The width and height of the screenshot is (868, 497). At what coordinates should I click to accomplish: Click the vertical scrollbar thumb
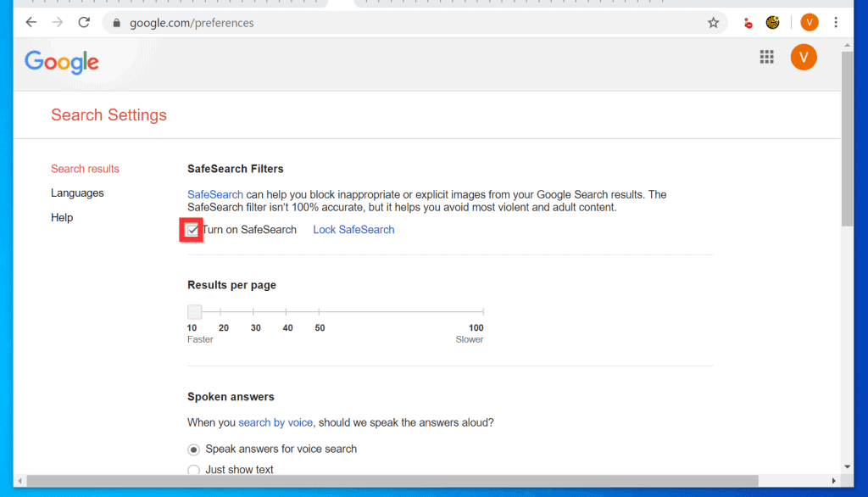pyautogui.click(x=847, y=138)
